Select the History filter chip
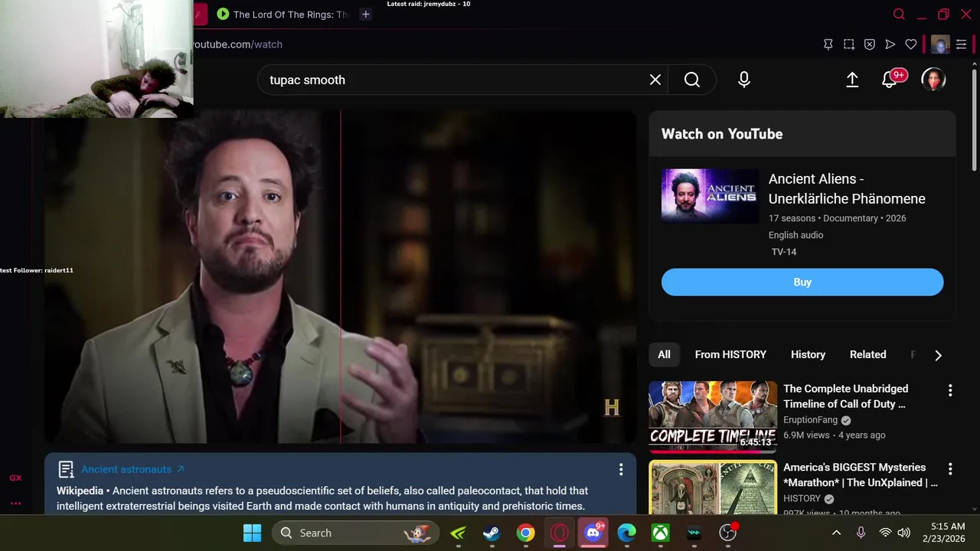This screenshot has width=980, height=551. (x=808, y=354)
